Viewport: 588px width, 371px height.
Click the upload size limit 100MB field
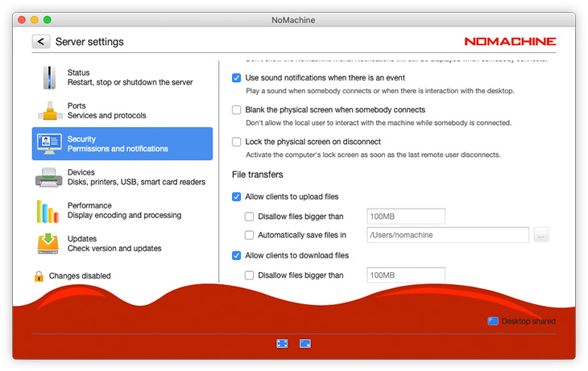point(405,216)
